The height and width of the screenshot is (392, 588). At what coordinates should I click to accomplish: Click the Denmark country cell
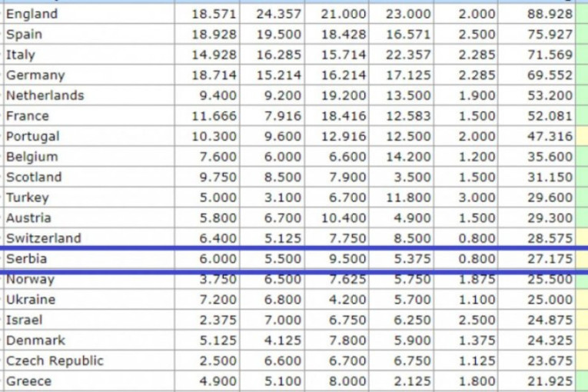pos(35,341)
